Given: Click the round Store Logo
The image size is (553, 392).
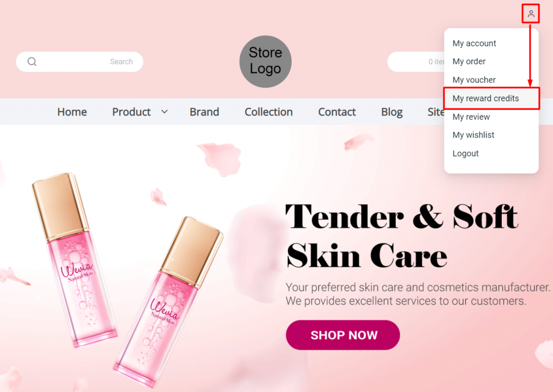Looking at the screenshot, I should click(266, 62).
